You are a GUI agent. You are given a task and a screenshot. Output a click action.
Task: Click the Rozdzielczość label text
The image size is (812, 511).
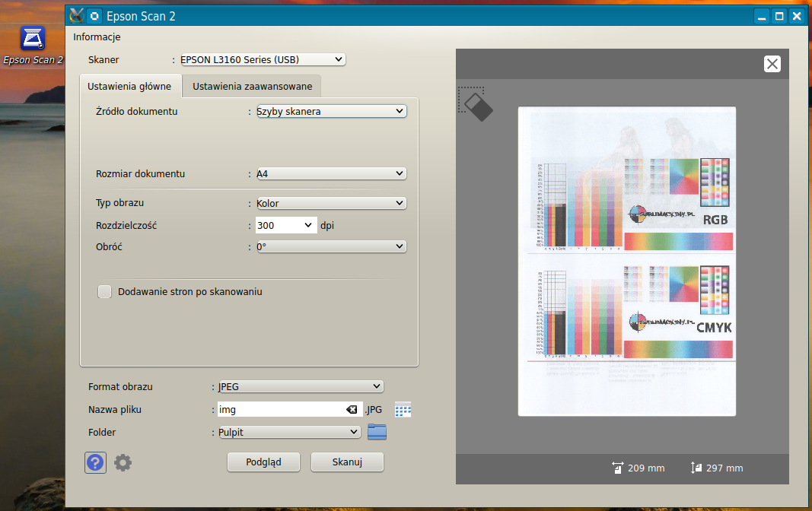tap(126, 226)
